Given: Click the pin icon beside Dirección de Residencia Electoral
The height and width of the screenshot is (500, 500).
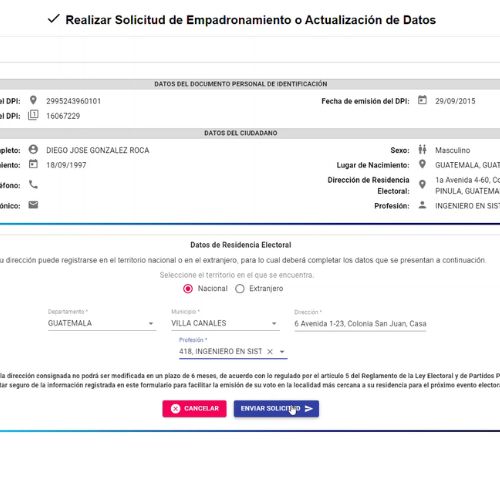Looking at the screenshot, I should pyautogui.click(x=422, y=184).
